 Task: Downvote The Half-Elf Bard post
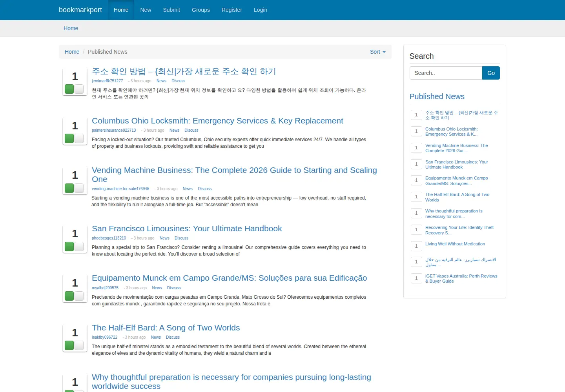[x=79, y=345]
